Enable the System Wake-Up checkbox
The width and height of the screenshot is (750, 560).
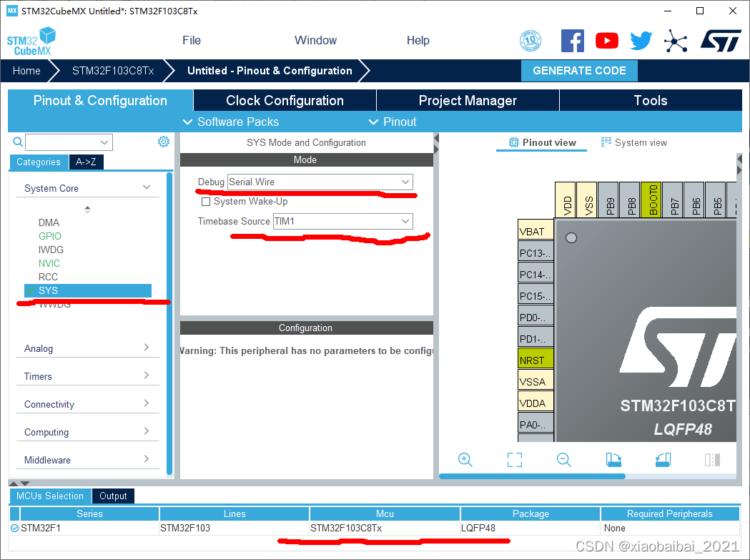[206, 202]
